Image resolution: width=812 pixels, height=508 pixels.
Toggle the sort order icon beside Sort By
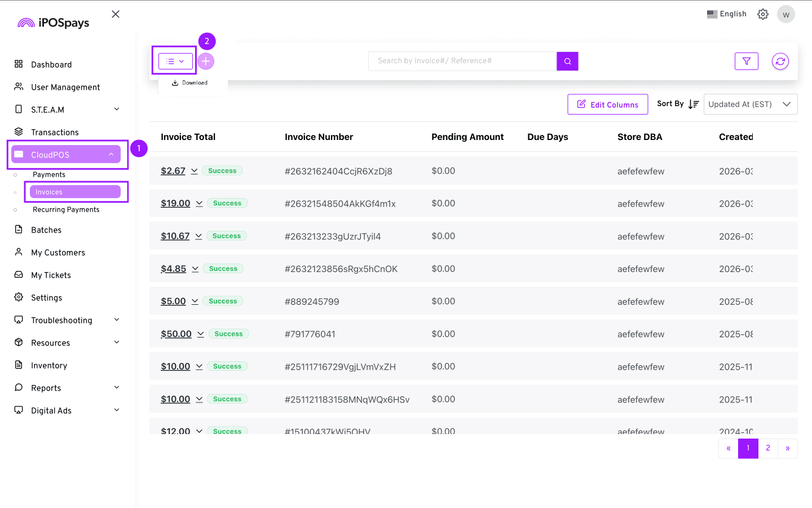pos(694,104)
